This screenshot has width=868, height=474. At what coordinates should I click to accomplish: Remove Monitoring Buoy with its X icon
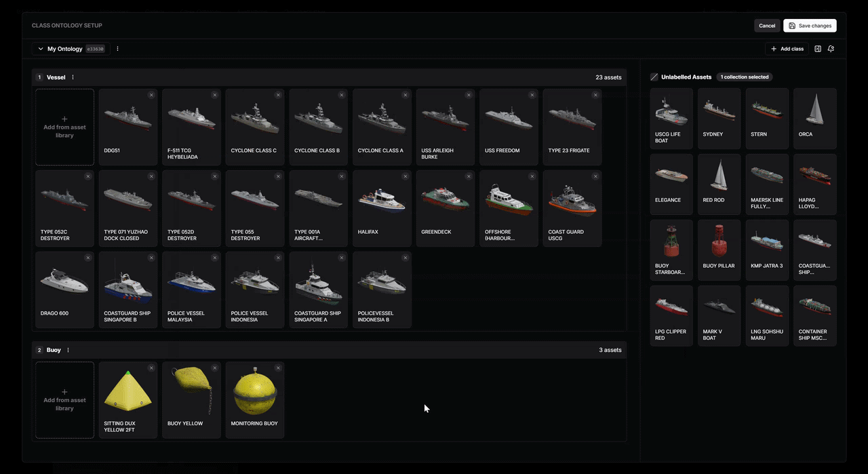tap(278, 368)
